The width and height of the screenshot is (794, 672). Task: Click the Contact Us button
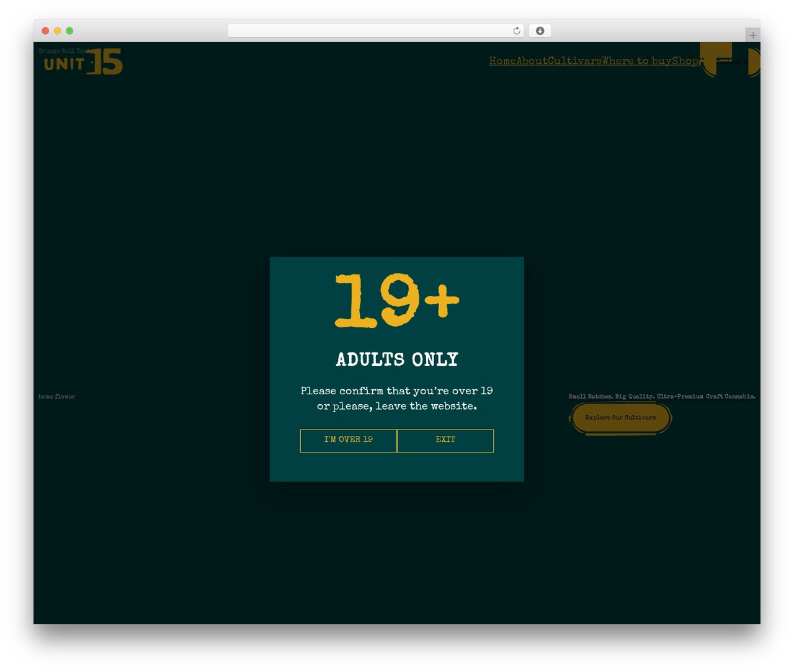click(731, 61)
